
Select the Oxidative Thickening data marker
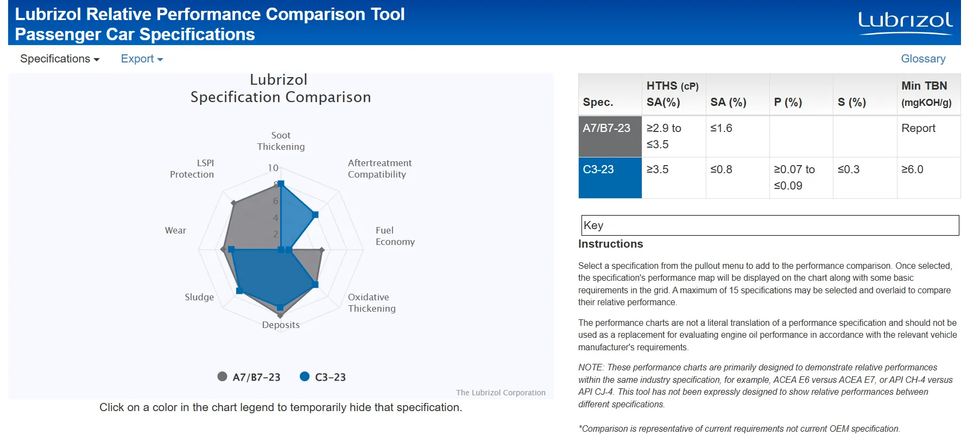(x=315, y=285)
